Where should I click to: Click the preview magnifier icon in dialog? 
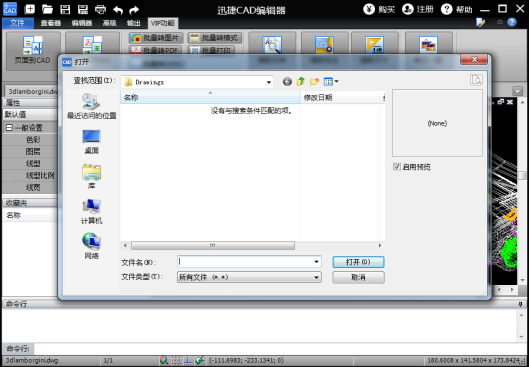(476, 80)
